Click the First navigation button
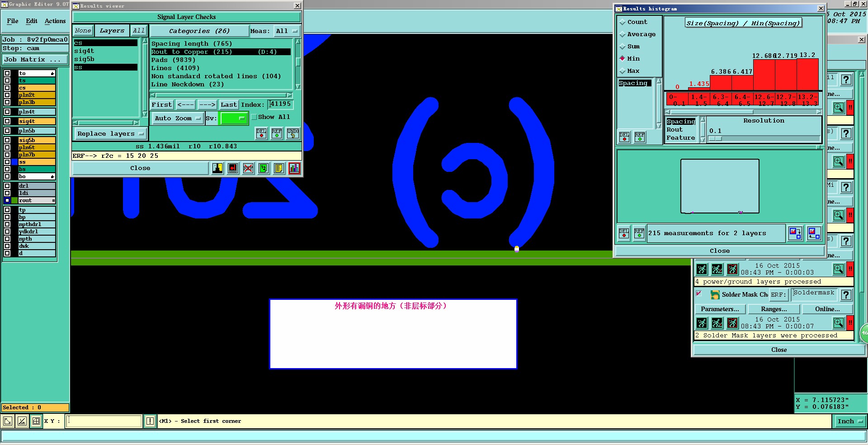This screenshot has height=445, width=868. pos(162,105)
